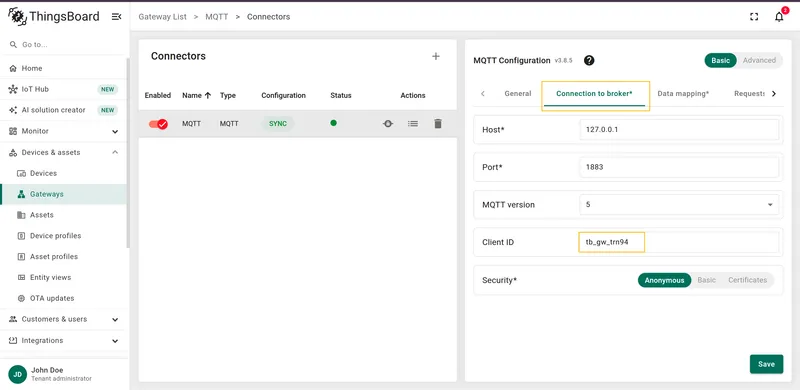Click the OTA updates icon
The height and width of the screenshot is (390, 800).
[x=21, y=299]
